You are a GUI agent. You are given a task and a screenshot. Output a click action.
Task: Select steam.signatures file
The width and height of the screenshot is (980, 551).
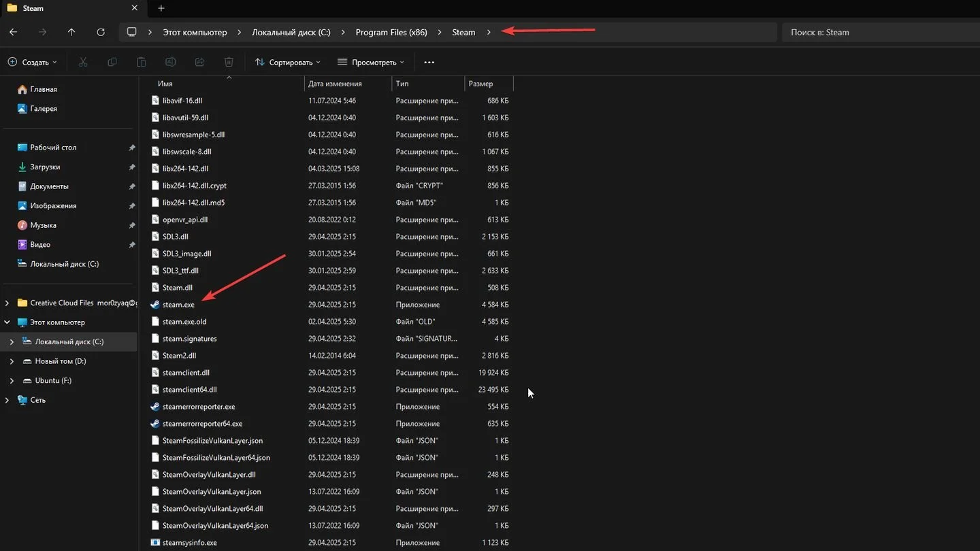click(189, 339)
